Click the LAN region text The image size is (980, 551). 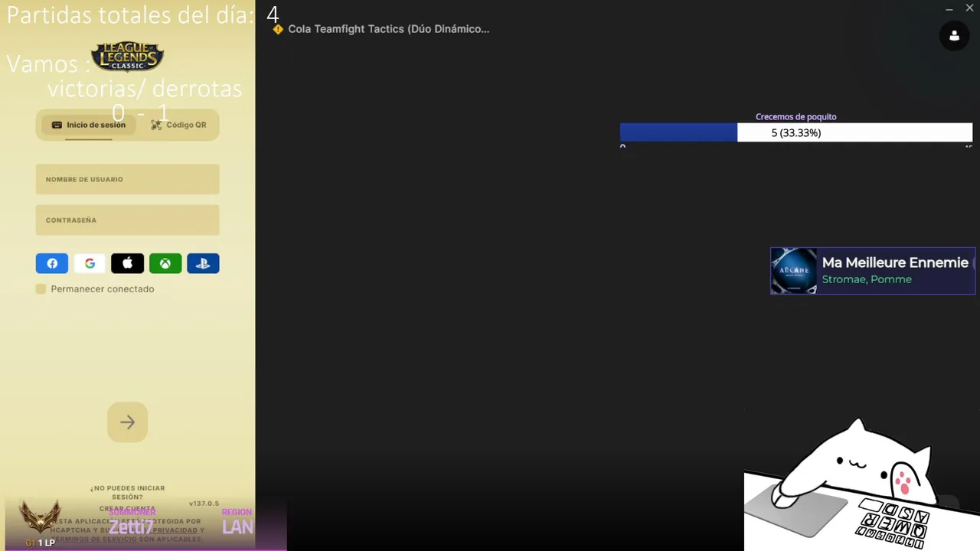[237, 527]
